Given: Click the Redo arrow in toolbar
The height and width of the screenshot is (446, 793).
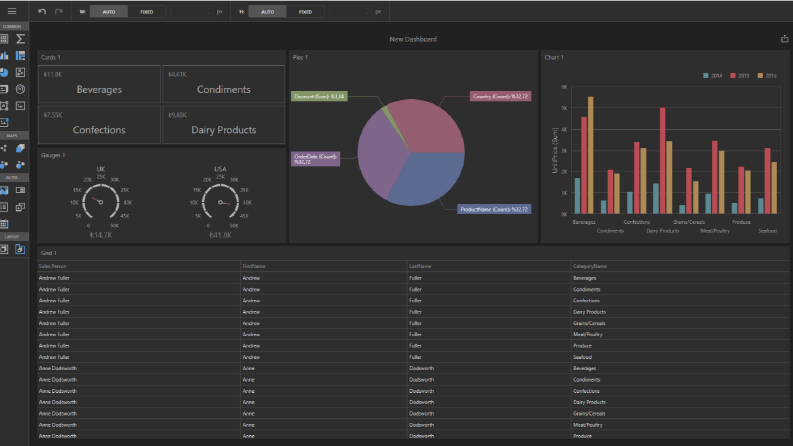Looking at the screenshot, I should pyautogui.click(x=59, y=11).
